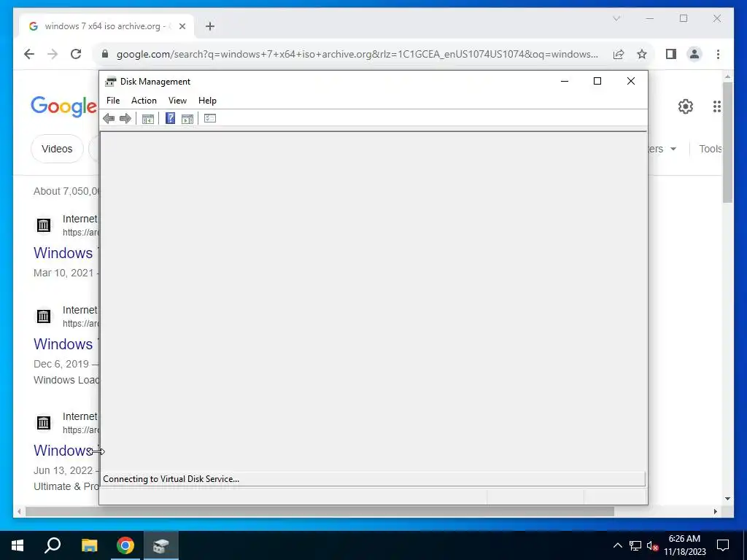This screenshot has width=747, height=560.
Task: Open taskbar Search magnifier
Action: point(53,545)
